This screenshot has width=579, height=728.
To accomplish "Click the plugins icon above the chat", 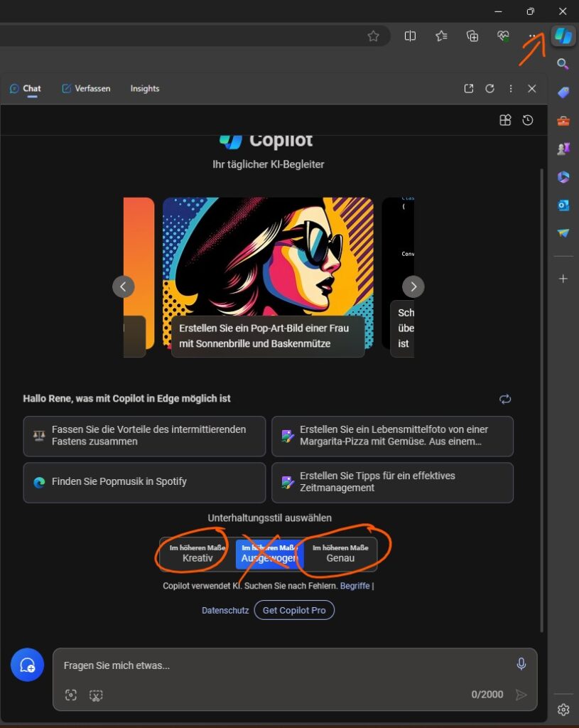I will click(505, 120).
